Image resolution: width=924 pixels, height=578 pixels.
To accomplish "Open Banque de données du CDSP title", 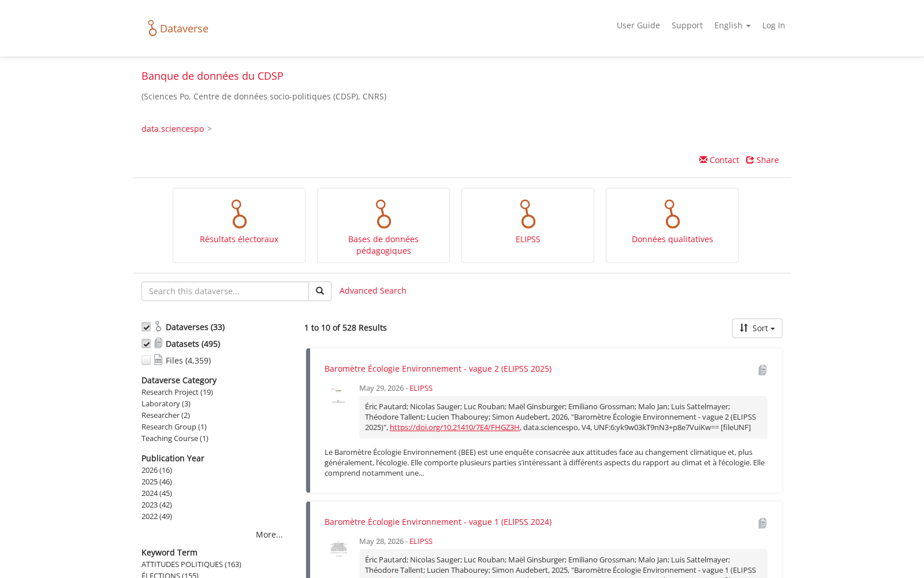I will [213, 76].
